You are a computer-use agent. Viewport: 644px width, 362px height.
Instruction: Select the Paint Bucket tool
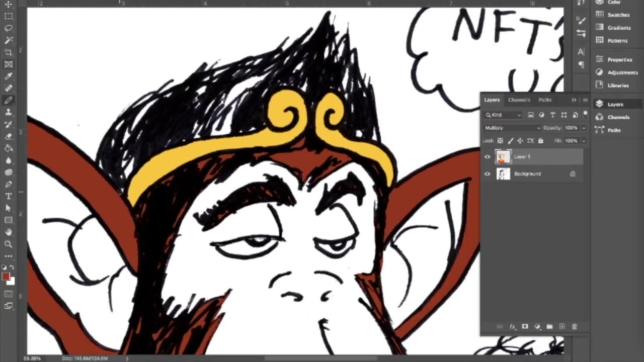coord(9,148)
